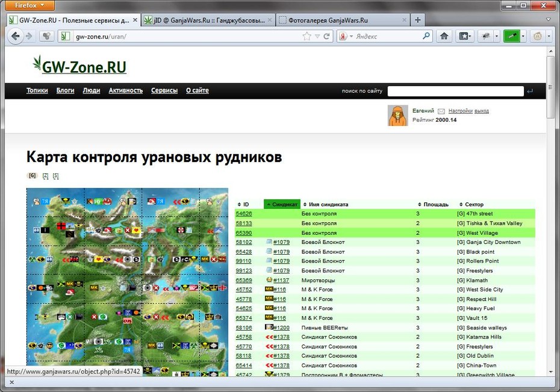This screenshot has width=560, height=392.
Task: Open the list all tabs dropdown
Action: point(548,20)
